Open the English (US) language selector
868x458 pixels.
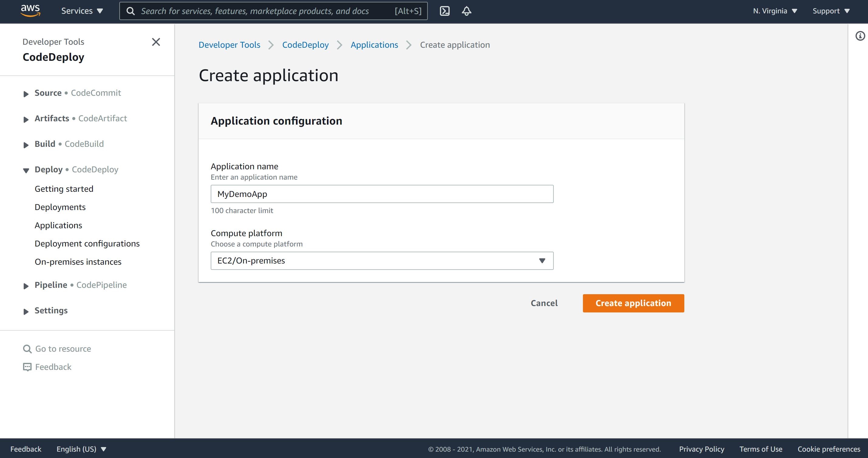tap(81, 449)
